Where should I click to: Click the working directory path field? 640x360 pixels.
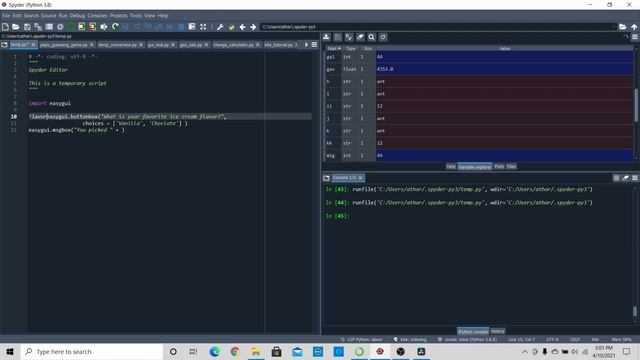[x=438, y=27]
